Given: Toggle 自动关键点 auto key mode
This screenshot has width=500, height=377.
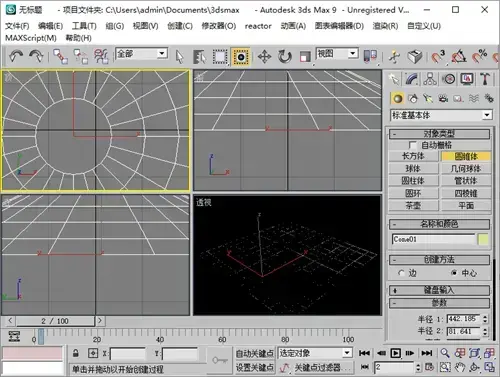Looking at the screenshot, I should 255,353.
